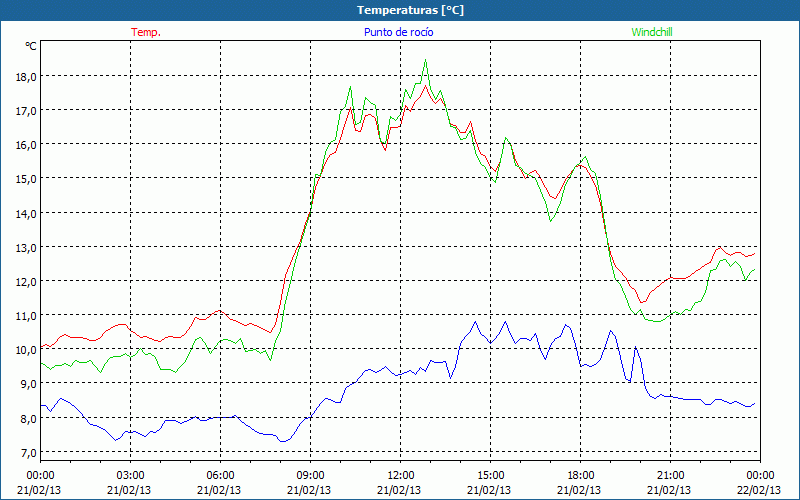Click the 21:00 time axis label
This screenshot has height=500, width=800.
coord(670,476)
